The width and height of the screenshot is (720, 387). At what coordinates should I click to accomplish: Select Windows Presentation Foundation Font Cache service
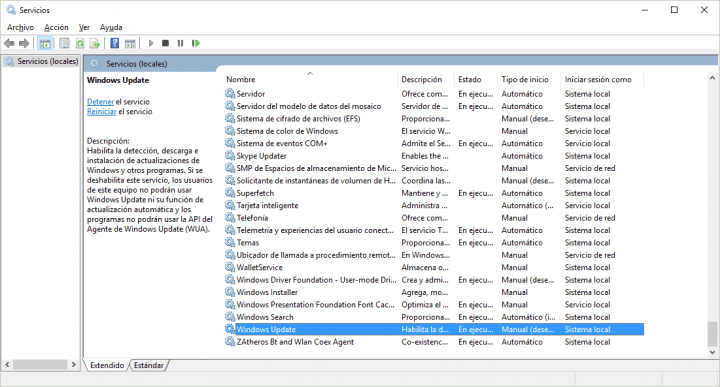(x=434, y=304)
